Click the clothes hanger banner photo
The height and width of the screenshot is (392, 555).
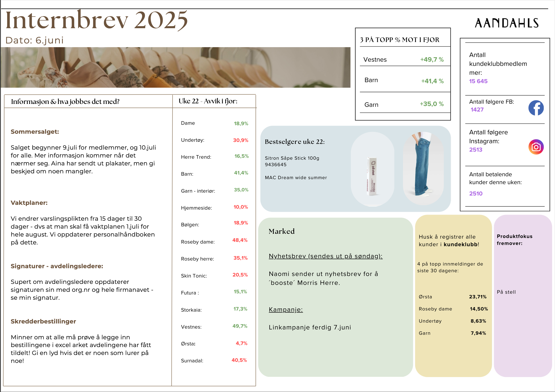175,67
